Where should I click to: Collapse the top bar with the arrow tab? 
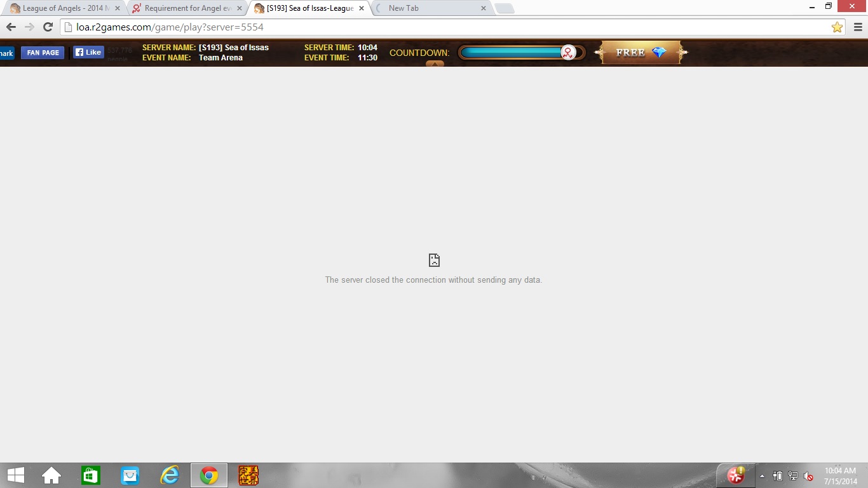click(x=435, y=64)
